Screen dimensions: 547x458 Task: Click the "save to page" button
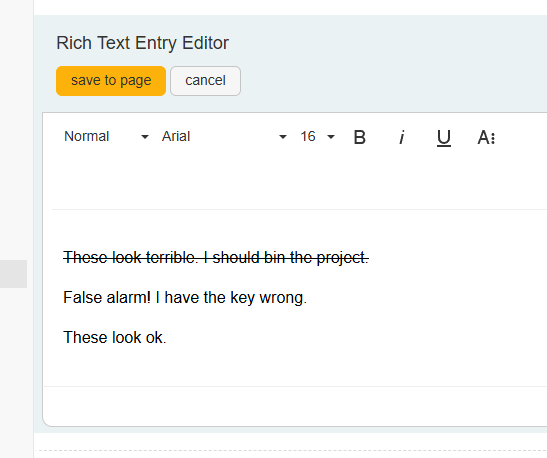pyautogui.click(x=111, y=81)
